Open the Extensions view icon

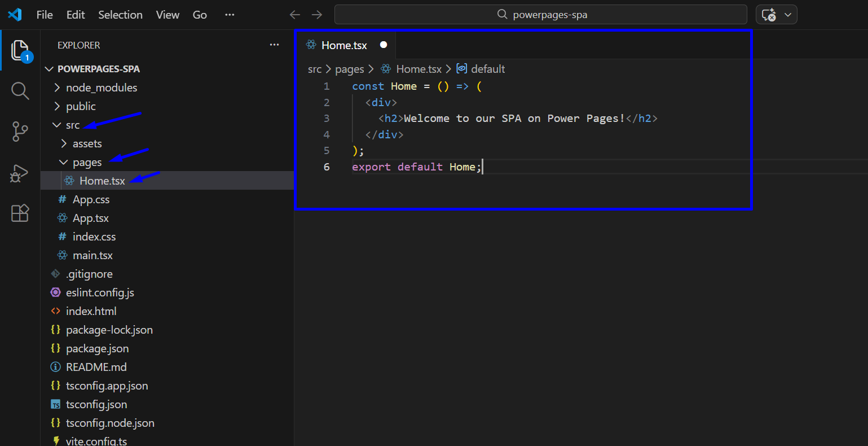click(x=20, y=213)
